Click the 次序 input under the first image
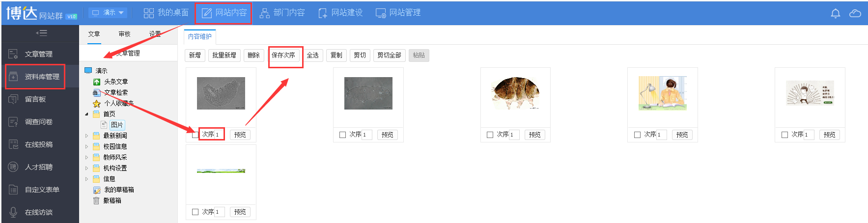The width and height of the screenshot is (868, 223). [219, 135]
